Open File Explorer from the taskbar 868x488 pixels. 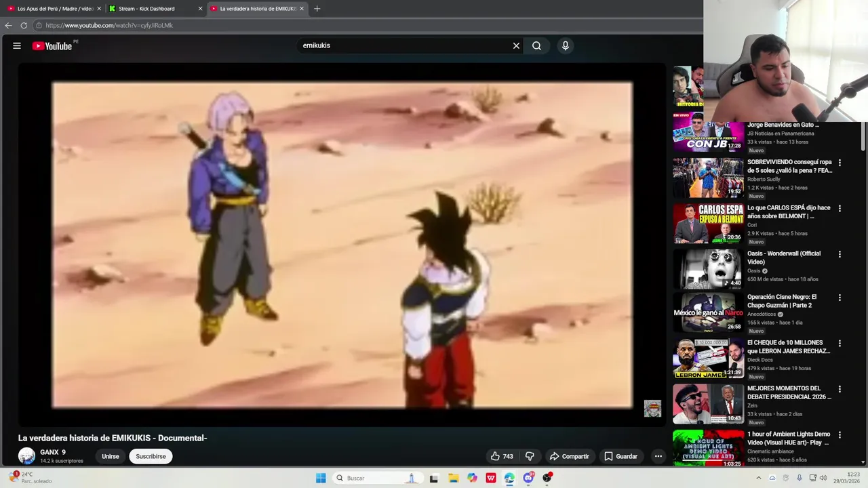454,478
